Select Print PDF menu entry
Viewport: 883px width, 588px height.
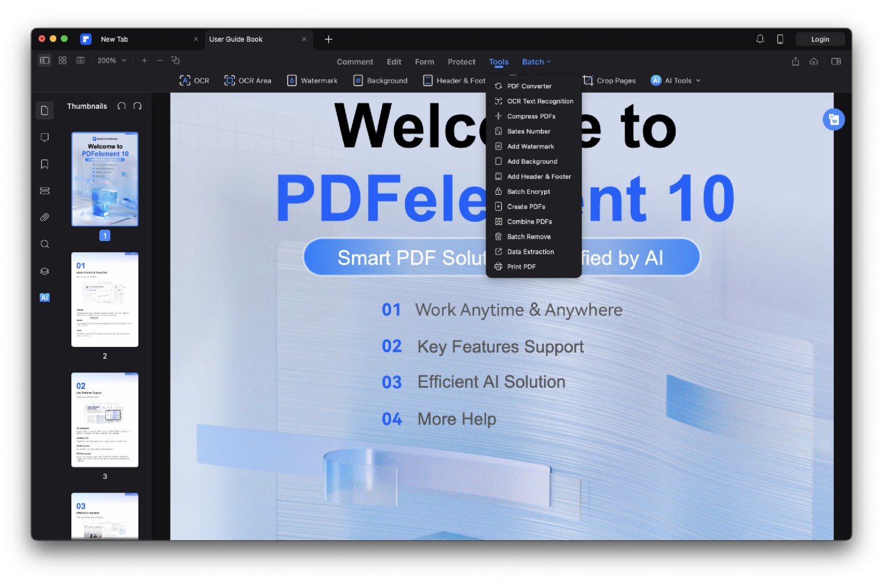(534, 266)
